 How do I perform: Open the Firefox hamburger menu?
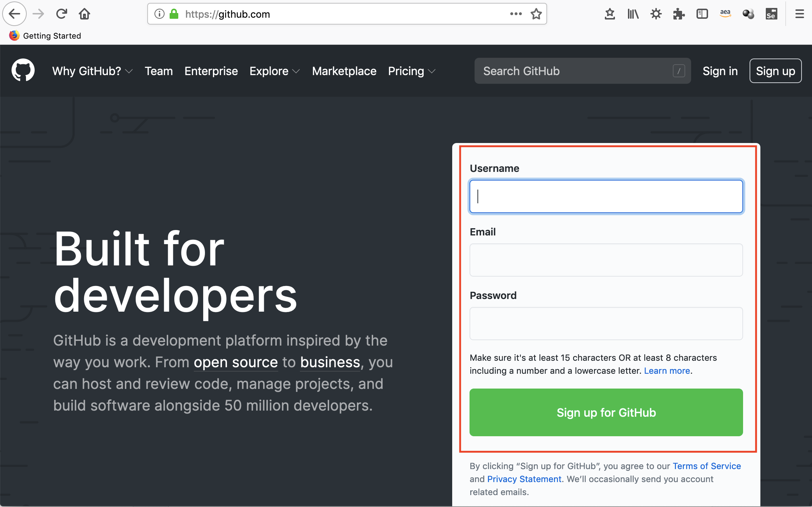click(799, 14)
